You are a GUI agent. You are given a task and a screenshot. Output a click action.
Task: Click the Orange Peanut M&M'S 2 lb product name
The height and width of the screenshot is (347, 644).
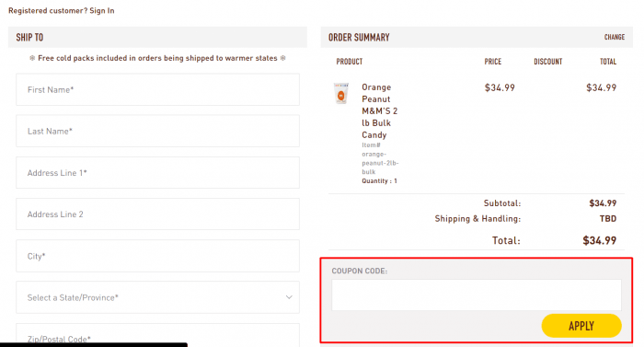pyautogui.click(x=379, y=111)
